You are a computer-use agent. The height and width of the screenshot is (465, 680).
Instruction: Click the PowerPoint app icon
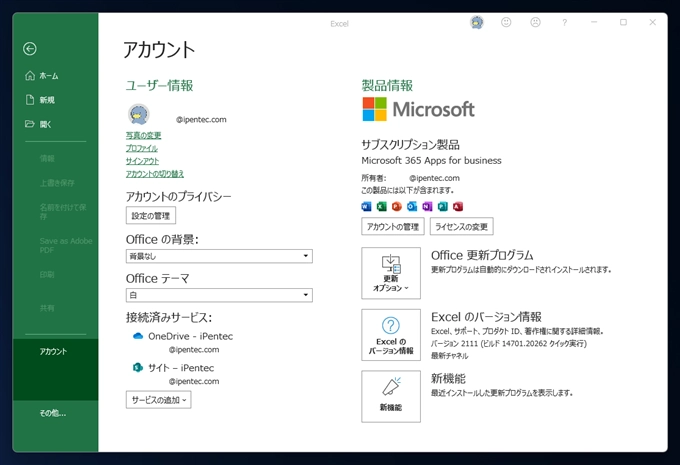tap(397, 206)
